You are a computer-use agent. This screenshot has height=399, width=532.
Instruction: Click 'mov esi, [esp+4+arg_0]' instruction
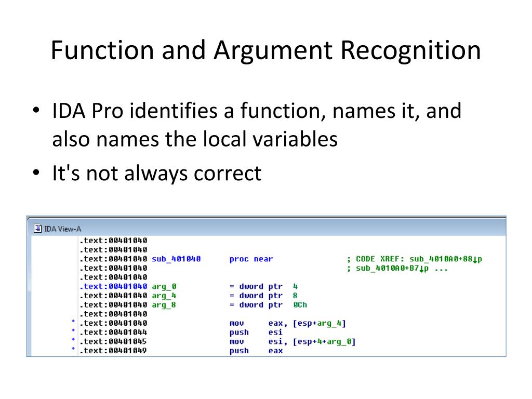(292, 342)
